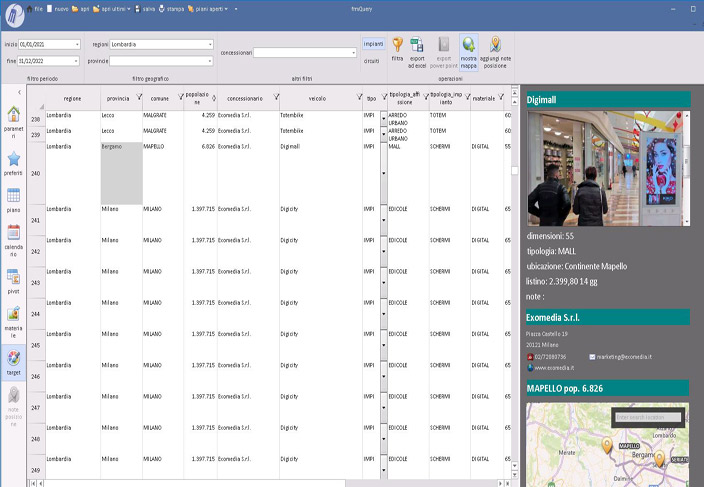Select the pivot sidebar icon
704x487 pixels.
pyautogui.click(x=13, y=277)
